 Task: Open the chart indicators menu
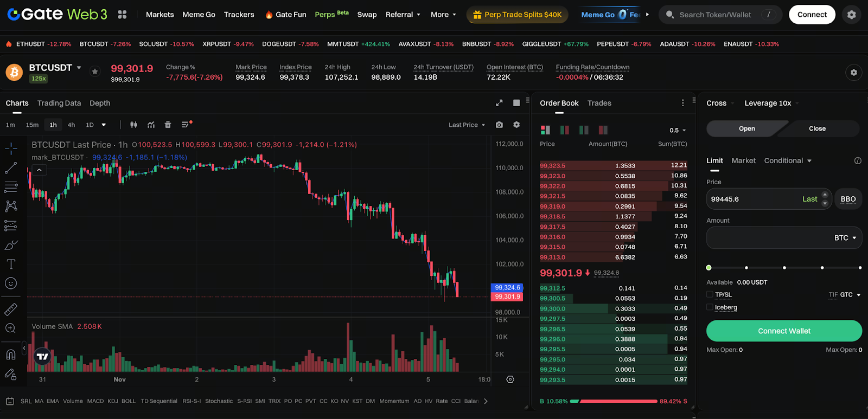pyautogui.click(x=151, y=125)
